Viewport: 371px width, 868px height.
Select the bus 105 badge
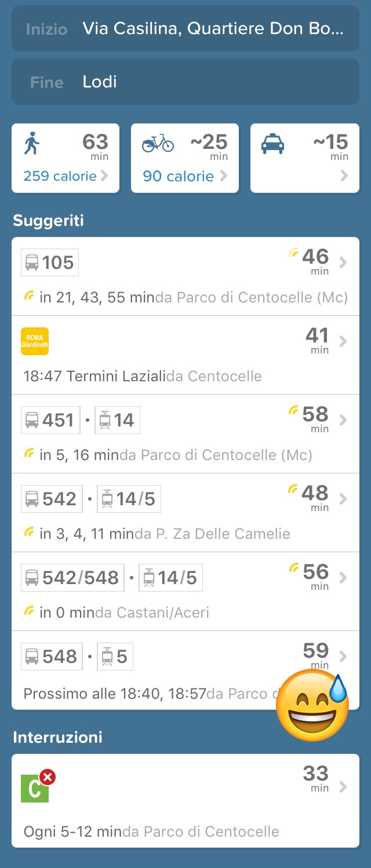click(50, 262)
